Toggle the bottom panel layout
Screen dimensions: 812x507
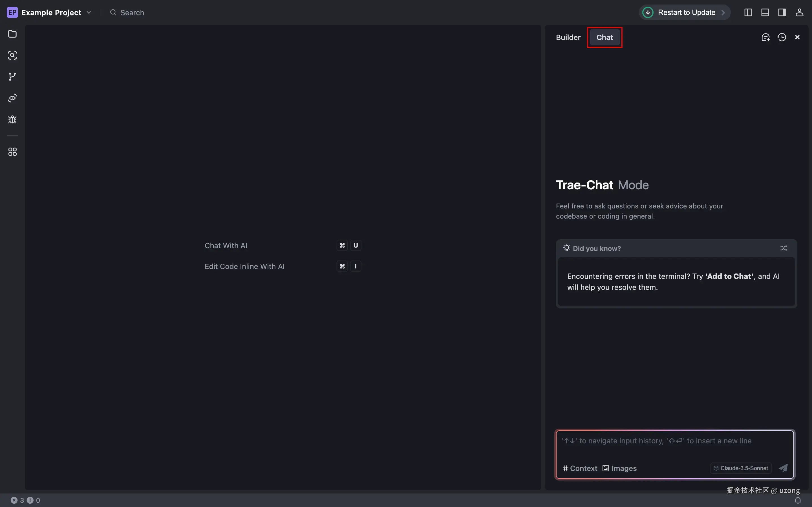click(765, 12)
